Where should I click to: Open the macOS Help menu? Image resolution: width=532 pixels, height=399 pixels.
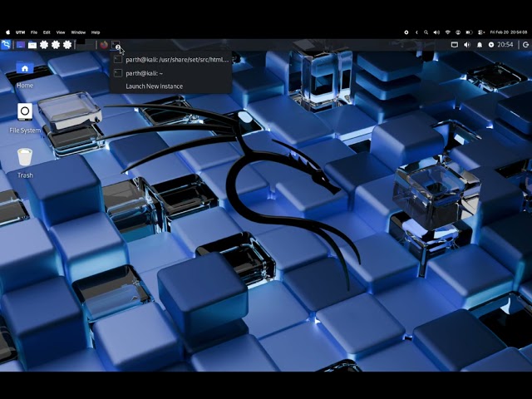pyautogui.click(x=96, y=32)
